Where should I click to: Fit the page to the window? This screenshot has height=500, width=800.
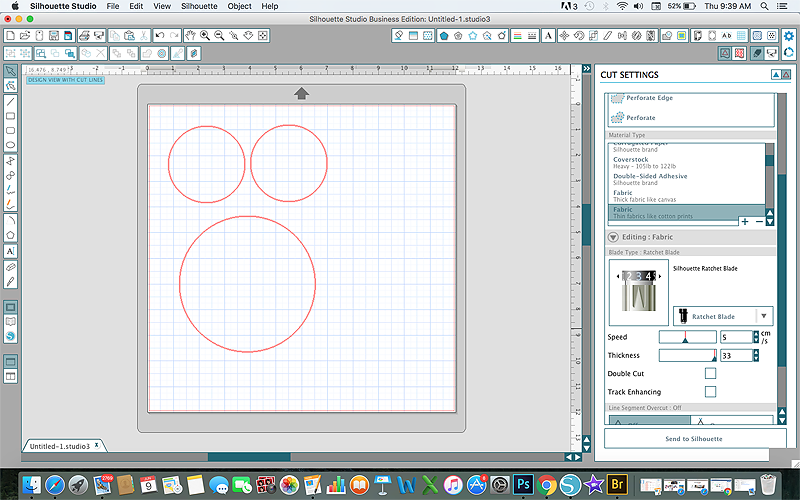263,36
